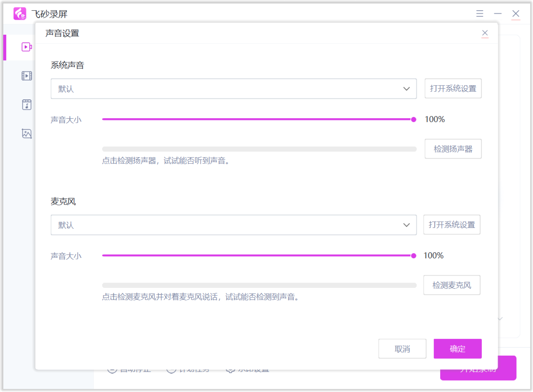Click the 飞砂录屏 app logo
533x392 pixels.
[x=20, y=14]
